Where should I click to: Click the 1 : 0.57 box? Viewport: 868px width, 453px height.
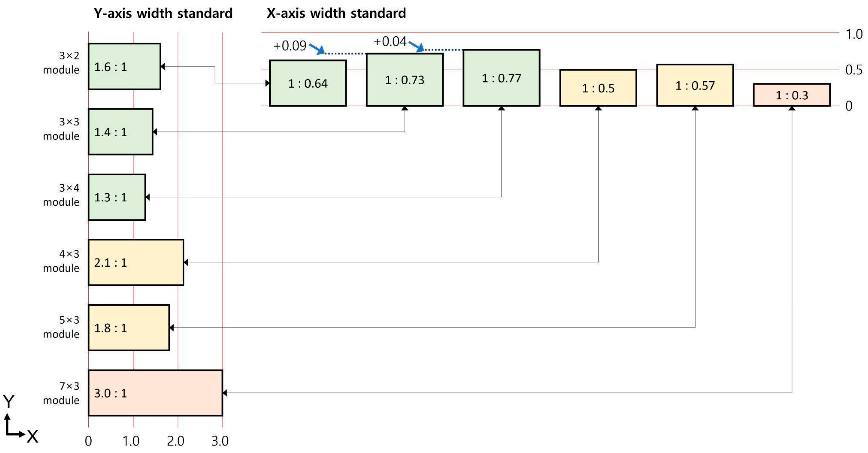click(x=695, y=86)
